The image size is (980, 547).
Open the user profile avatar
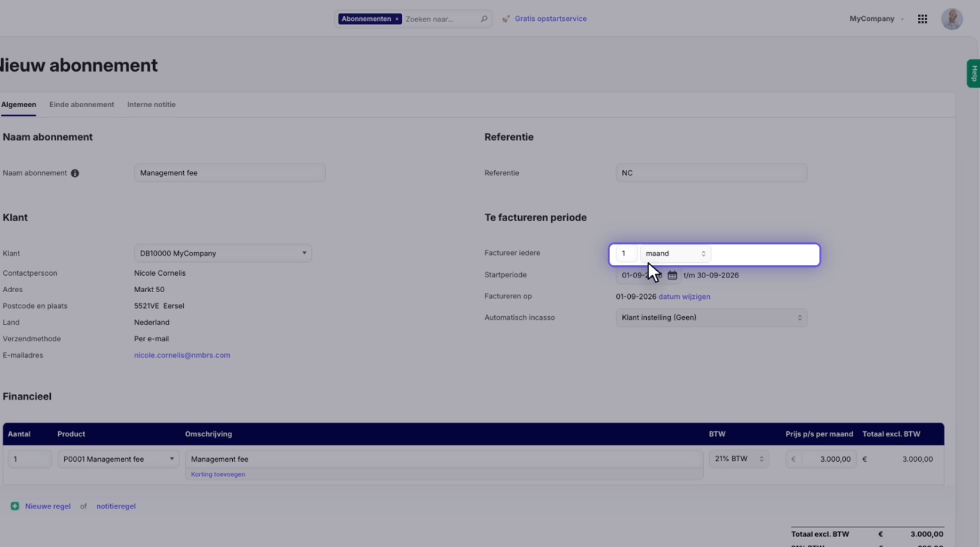952,19
